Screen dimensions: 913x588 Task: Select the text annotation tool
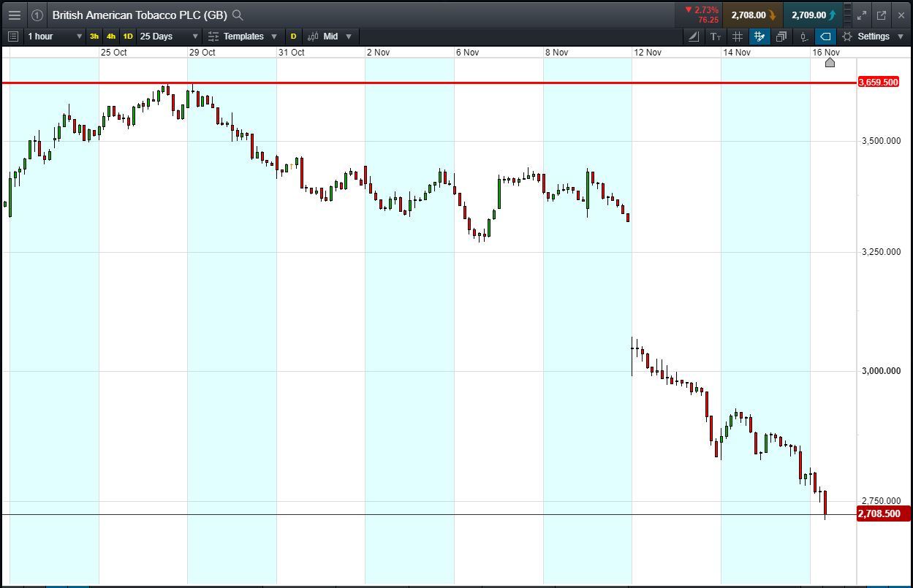click(x=715, y=36)
